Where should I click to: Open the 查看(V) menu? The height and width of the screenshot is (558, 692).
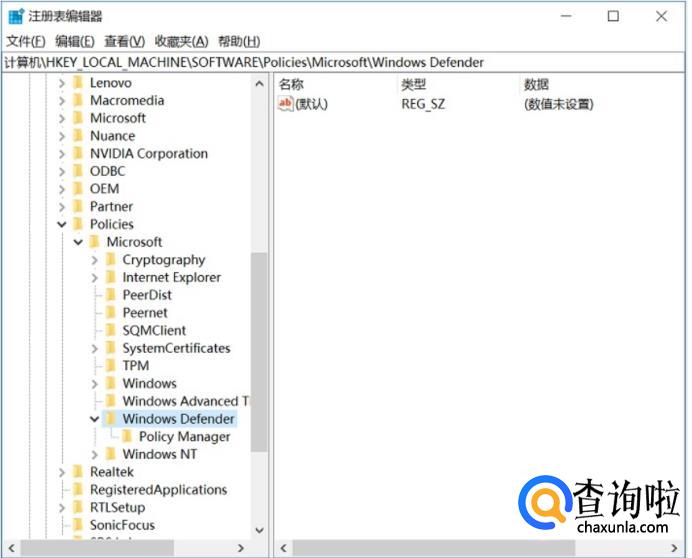[124, 41]
